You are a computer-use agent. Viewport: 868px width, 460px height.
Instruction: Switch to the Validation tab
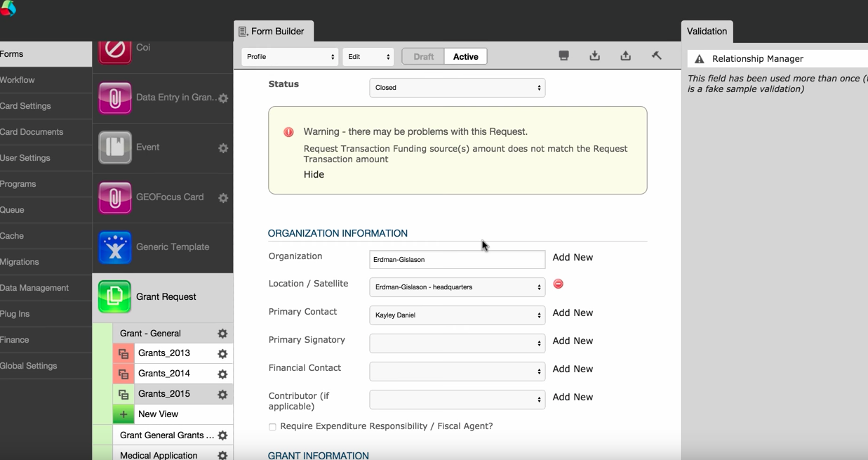point(707,32)
